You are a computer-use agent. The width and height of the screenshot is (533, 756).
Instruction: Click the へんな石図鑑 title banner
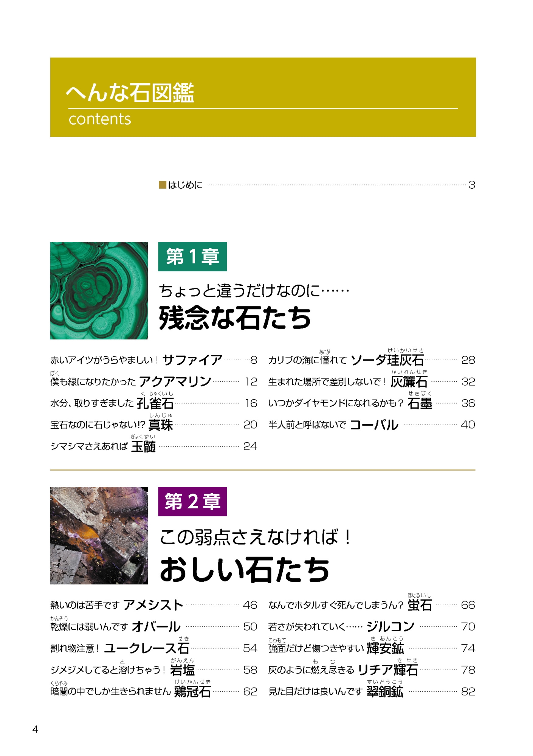pos(263,97)
